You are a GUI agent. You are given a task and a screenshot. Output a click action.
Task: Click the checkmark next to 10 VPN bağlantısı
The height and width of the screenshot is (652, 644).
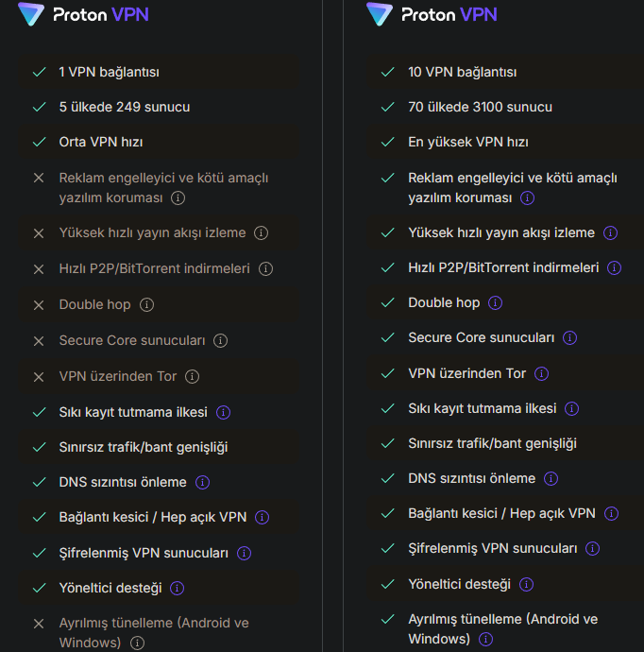(x=387, y=72)
